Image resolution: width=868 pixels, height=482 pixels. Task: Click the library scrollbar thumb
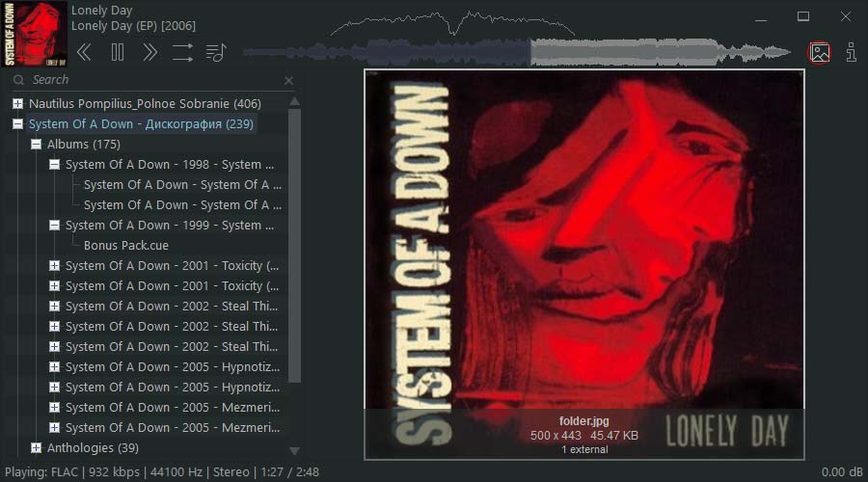294,246
